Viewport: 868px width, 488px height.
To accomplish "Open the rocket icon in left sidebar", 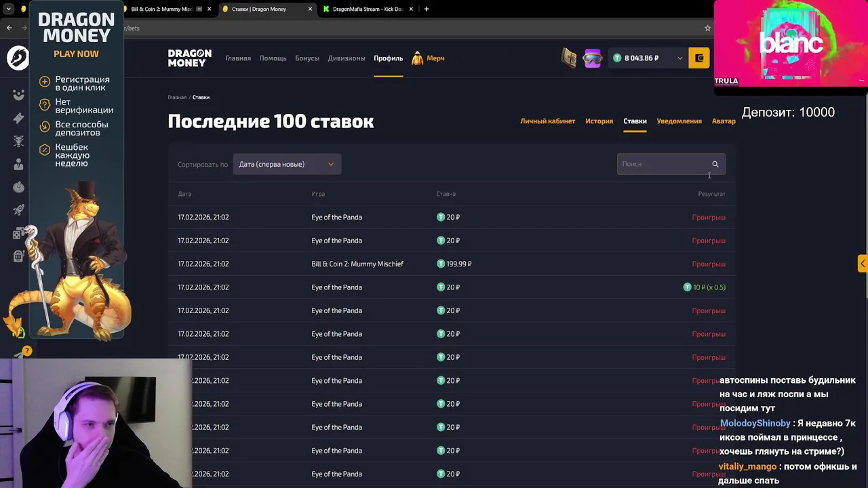I will coord(18,210).
